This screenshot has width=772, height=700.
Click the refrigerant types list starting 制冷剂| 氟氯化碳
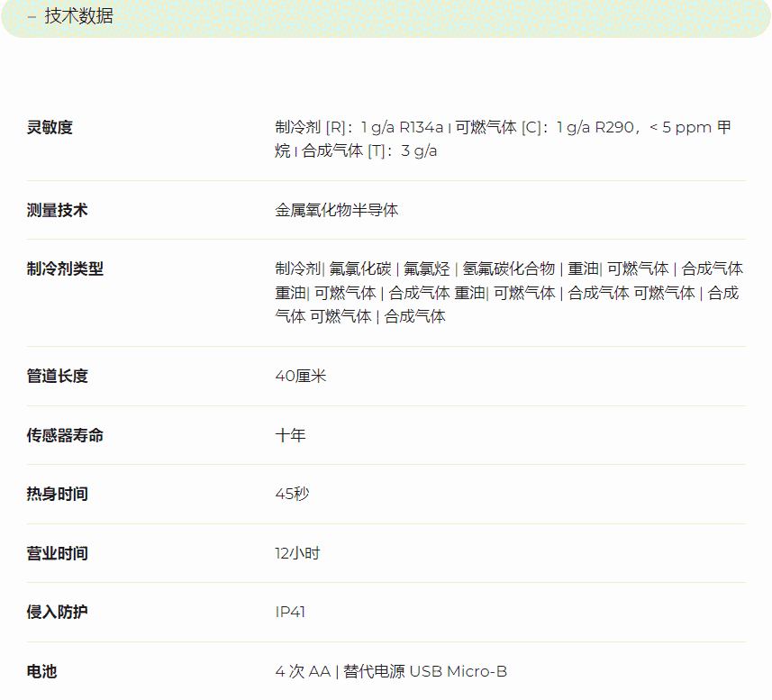508,292
